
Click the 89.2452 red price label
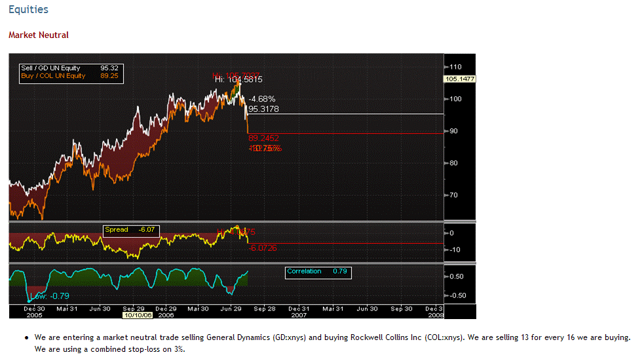tap(263, 138)
